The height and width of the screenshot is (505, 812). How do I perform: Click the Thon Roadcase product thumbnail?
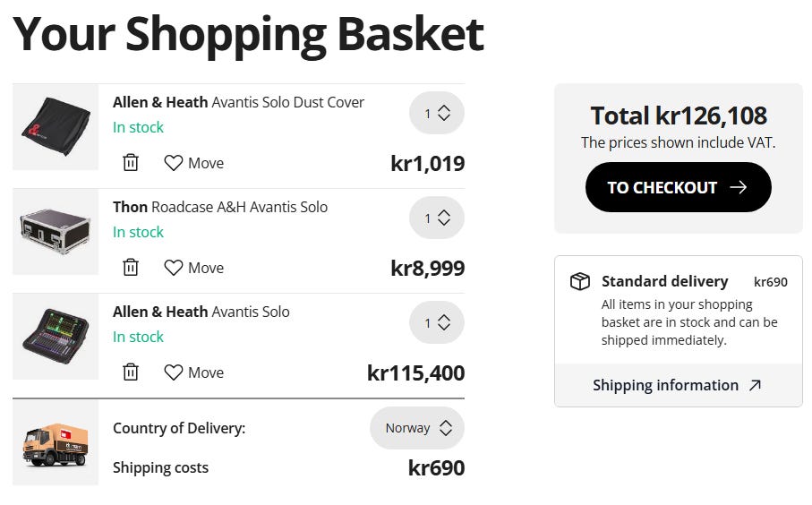[x=56, y=232]
